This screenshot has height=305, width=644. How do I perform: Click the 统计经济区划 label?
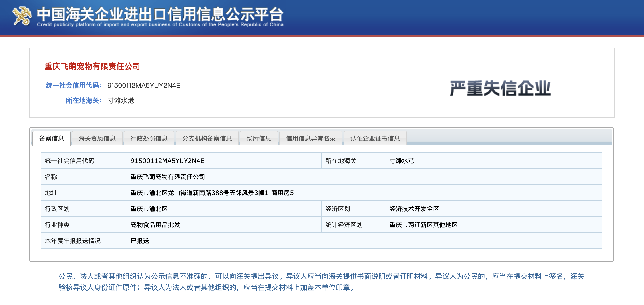pyautogui.click(x=353, y=225)
